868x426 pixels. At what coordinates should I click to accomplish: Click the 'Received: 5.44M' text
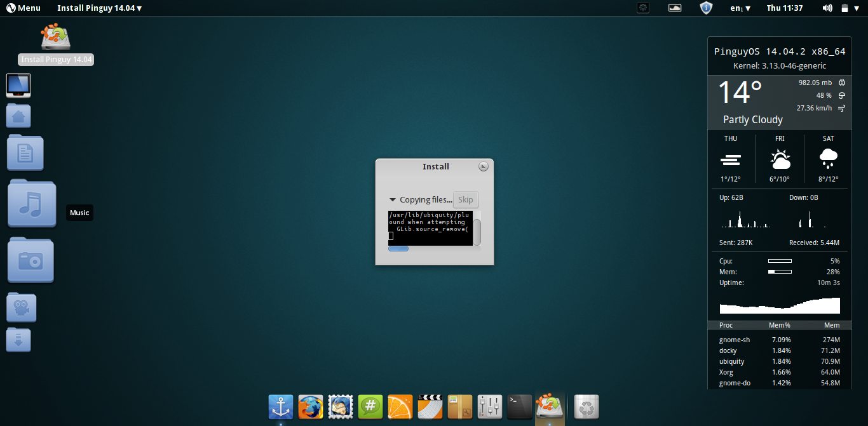point(814,243)
